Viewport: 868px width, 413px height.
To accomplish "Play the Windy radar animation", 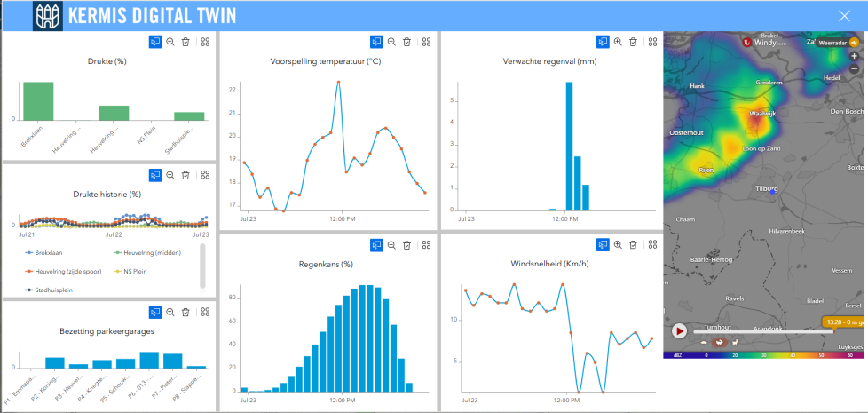I will click(679, 331).
